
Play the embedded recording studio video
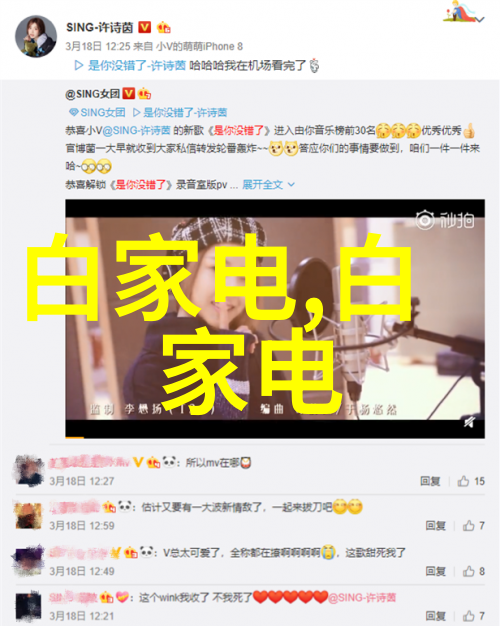[x=275, y=319]
